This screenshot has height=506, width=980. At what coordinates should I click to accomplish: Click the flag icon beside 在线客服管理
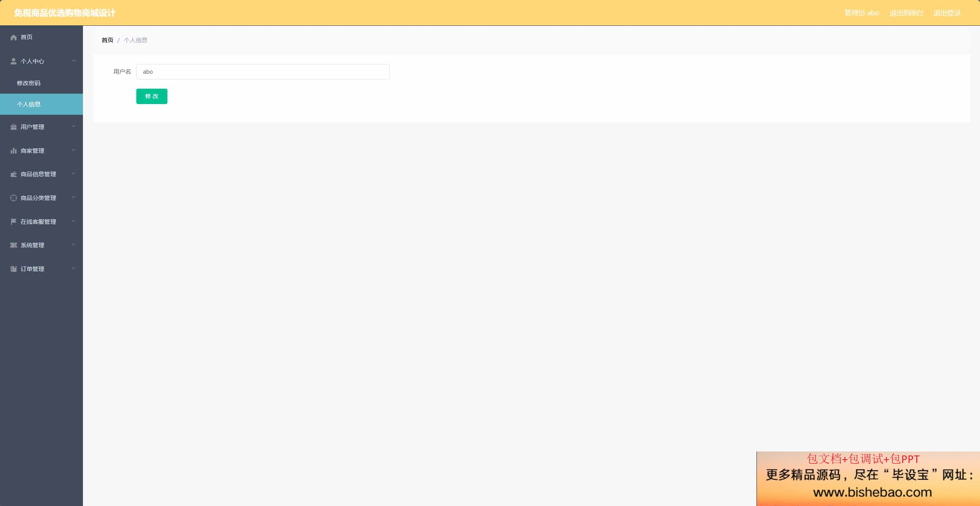pyautogui.click(x=13, y=222)
